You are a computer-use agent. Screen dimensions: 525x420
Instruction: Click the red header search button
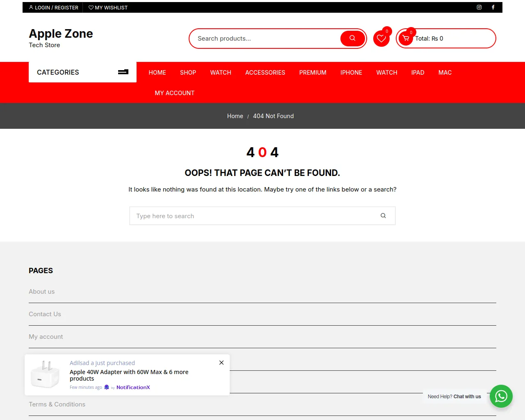352,38
